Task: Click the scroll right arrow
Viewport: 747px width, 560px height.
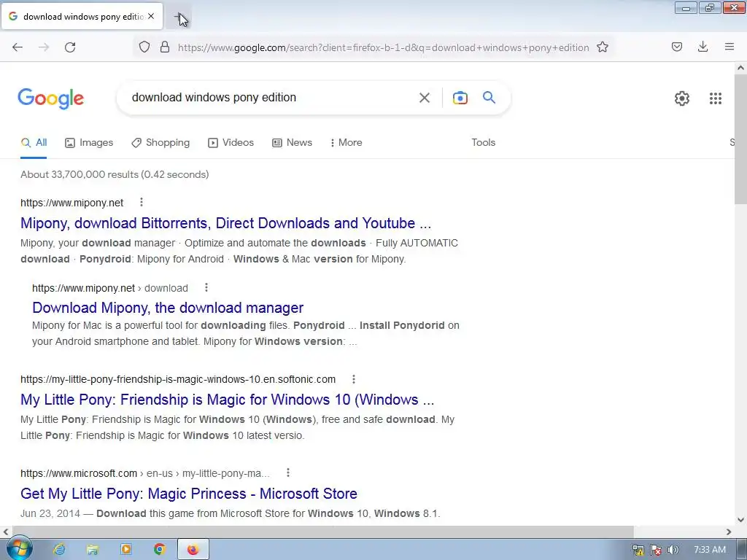Action: pyautogui.click(x=729, y=532)
